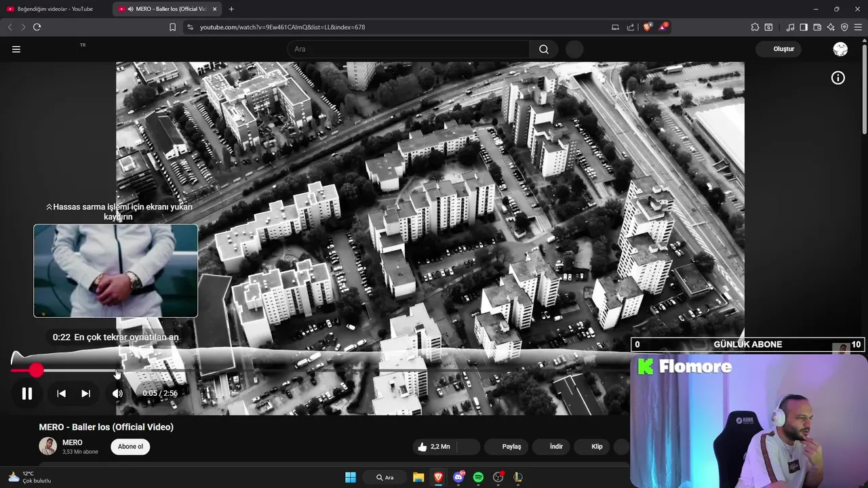Image resolution: width=868 pixels, height=488 pixels.
Task: Focus the address bar URL
Action: (x=283, y=27)
